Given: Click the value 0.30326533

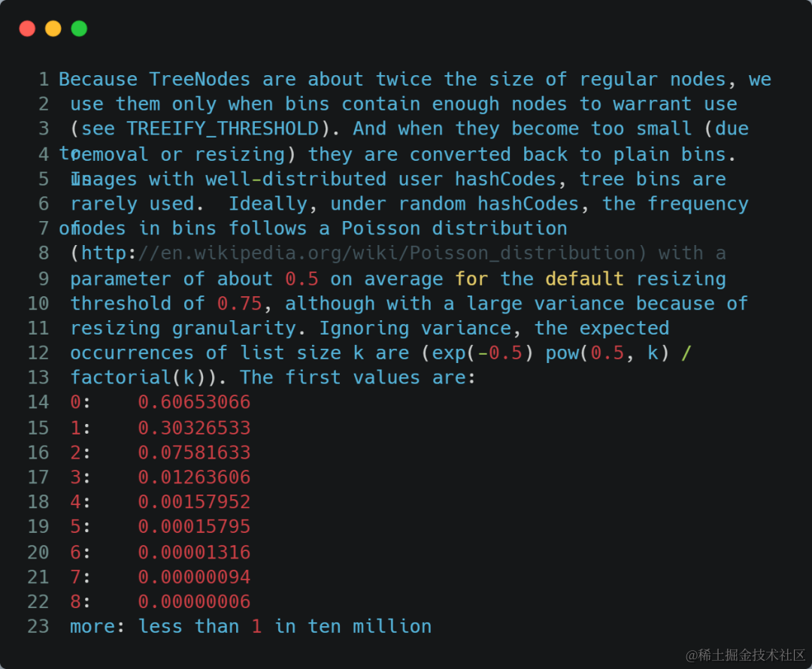Looking at the screenshot, I should (194, 428).
